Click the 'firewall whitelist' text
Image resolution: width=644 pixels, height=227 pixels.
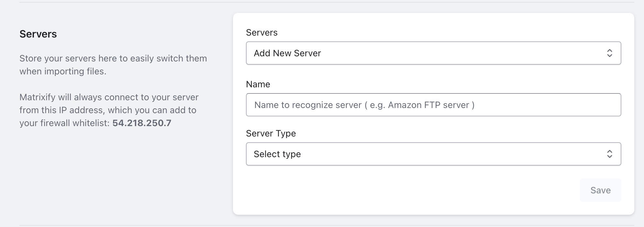pyautogui.click(x=74, y=123)
